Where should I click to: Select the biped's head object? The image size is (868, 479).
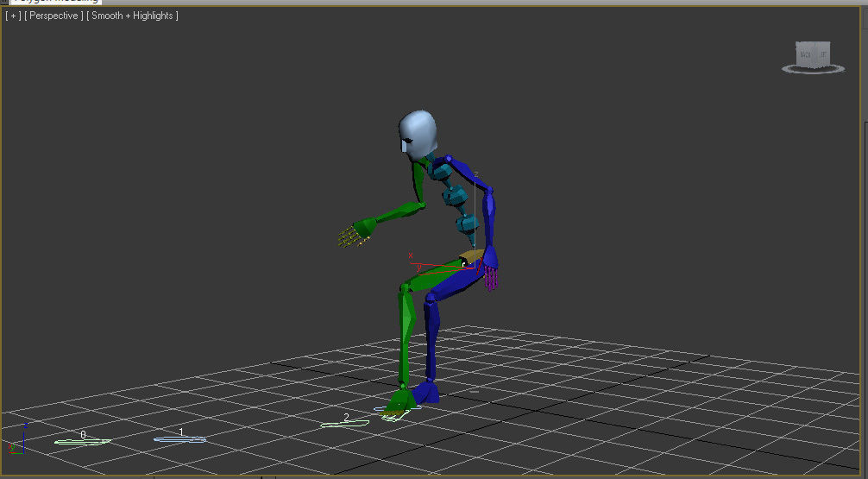pyautogui.click(x=418, y=135)
